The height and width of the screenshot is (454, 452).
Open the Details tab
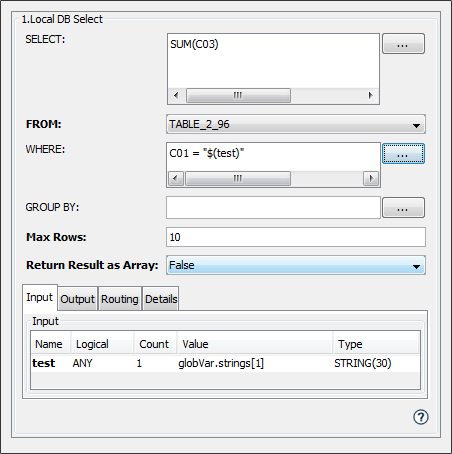pyautogui.click(x=161, y=299)
